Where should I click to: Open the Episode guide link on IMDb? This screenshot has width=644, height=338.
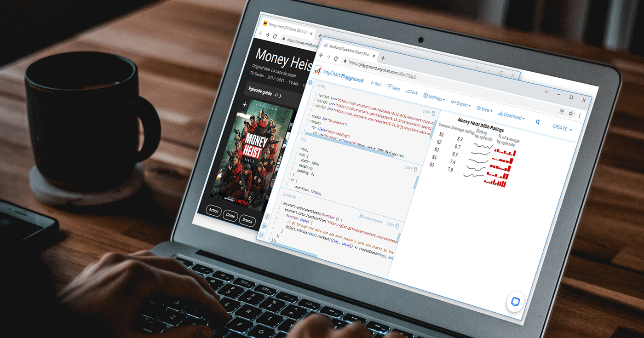tap(265, 92)
